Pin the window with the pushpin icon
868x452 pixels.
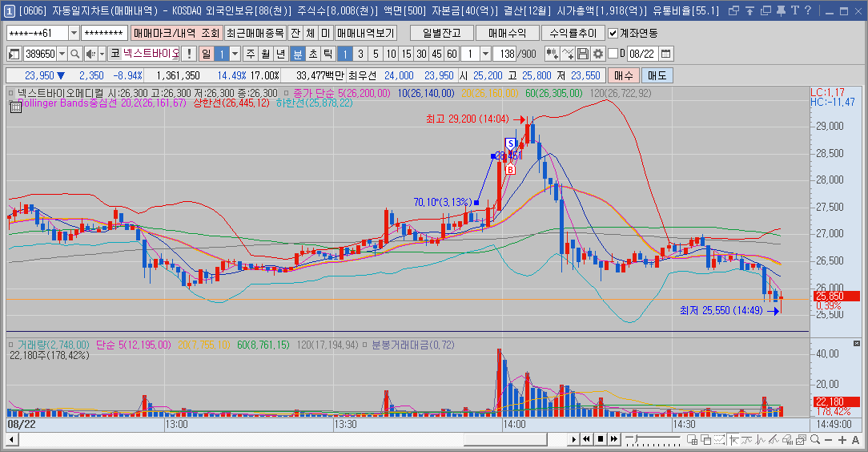[x=781, y=10]
